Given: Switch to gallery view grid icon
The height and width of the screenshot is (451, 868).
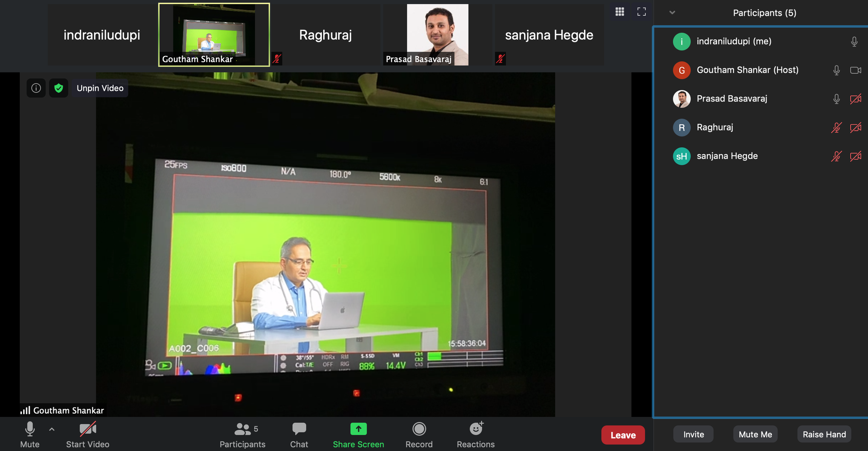Looking at the screenshot, I should point(620,12).
